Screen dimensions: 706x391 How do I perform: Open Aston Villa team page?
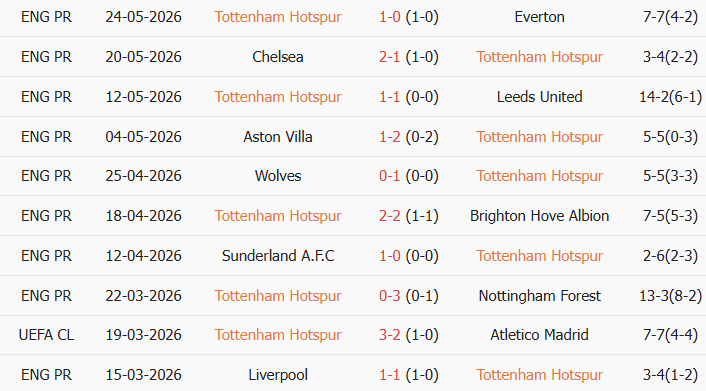click(278, 137)
